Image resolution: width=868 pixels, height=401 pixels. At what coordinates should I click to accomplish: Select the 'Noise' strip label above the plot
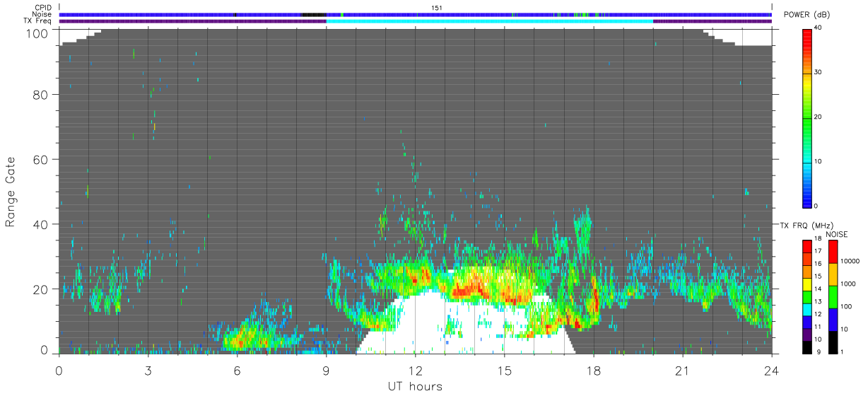42,14
